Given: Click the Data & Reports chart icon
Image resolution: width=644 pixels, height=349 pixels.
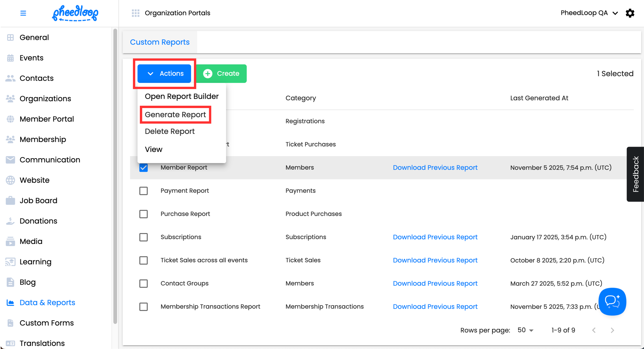Looking at the screenshot, I should coord(10,303).
